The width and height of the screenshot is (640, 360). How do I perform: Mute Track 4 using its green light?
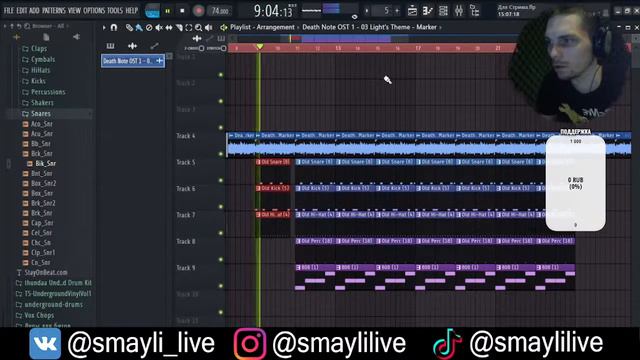click(221, 154)
